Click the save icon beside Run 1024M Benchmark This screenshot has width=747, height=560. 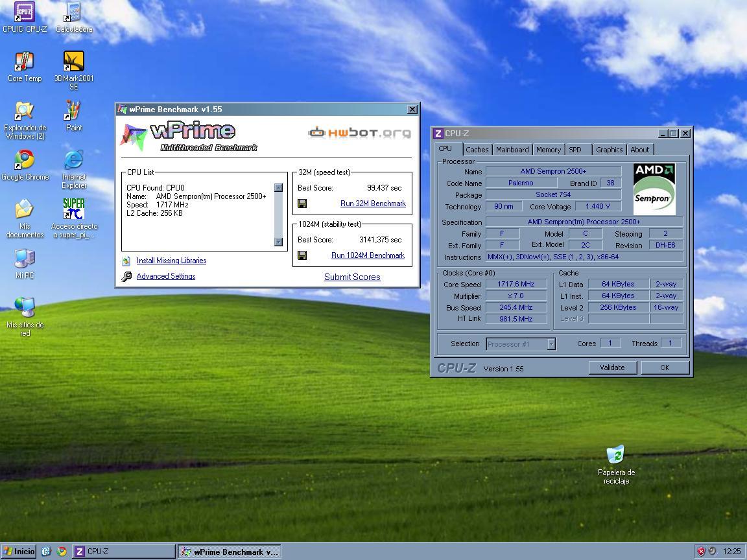click(302, 256)
